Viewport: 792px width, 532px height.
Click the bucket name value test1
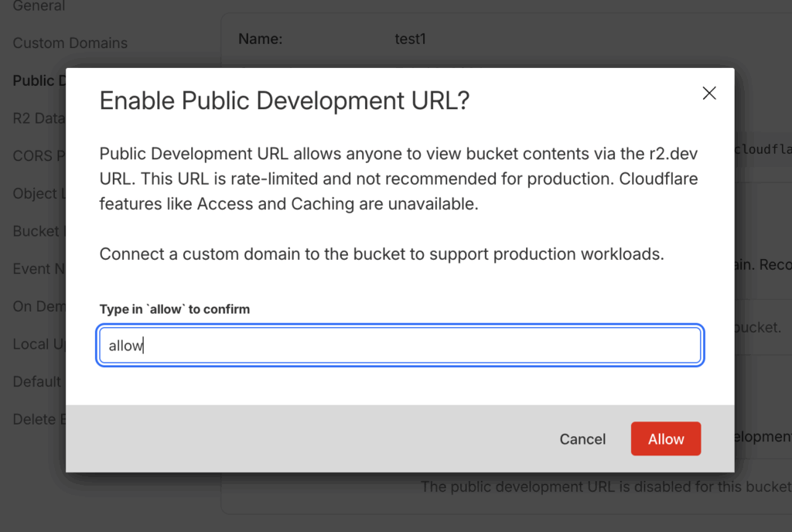tap(410, 39)
